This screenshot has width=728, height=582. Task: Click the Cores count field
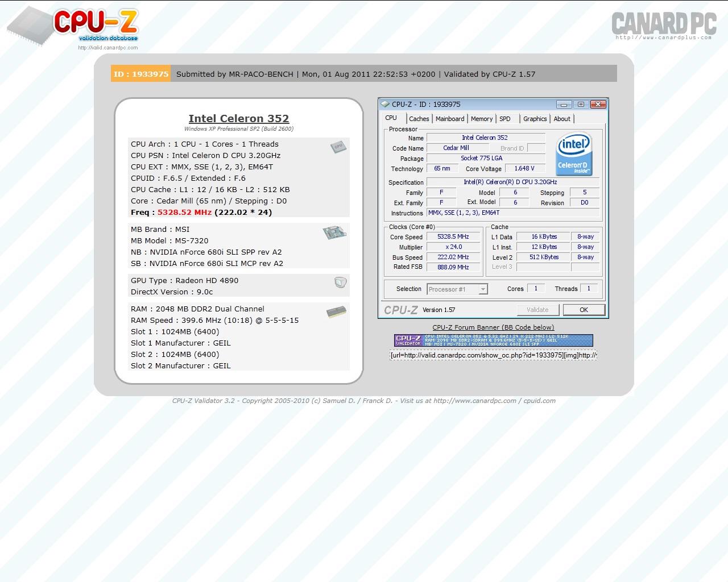point(536,289)
